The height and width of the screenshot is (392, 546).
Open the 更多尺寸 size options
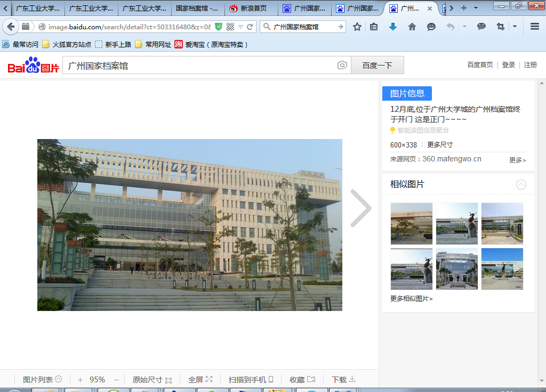(x=440, y=145)
